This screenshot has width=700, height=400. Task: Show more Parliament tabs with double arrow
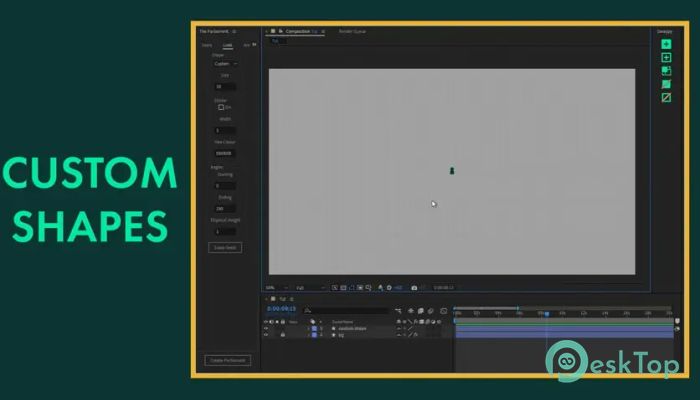[x=254, y=45]
